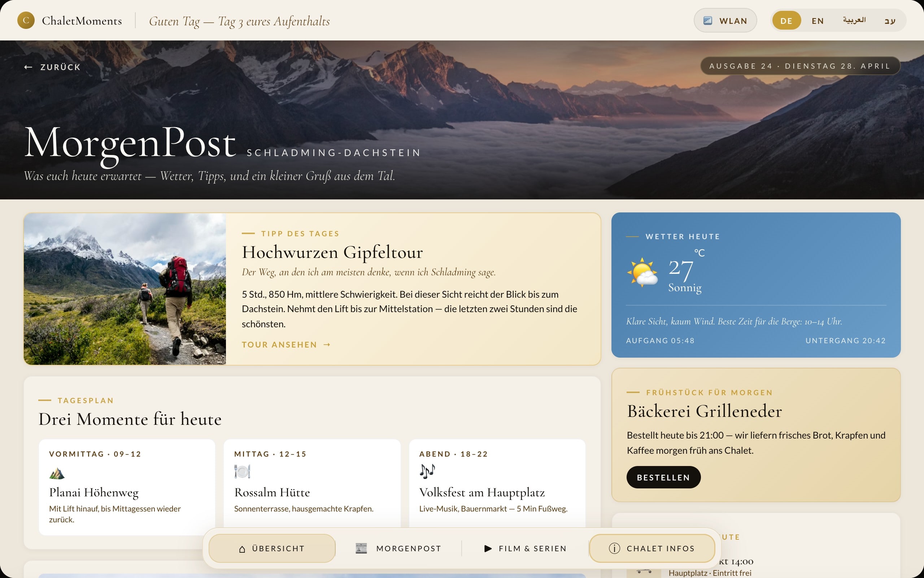Follow the Tour ansehen link
924x578 pixels.
pyautogui.click(x=286, y=345)
